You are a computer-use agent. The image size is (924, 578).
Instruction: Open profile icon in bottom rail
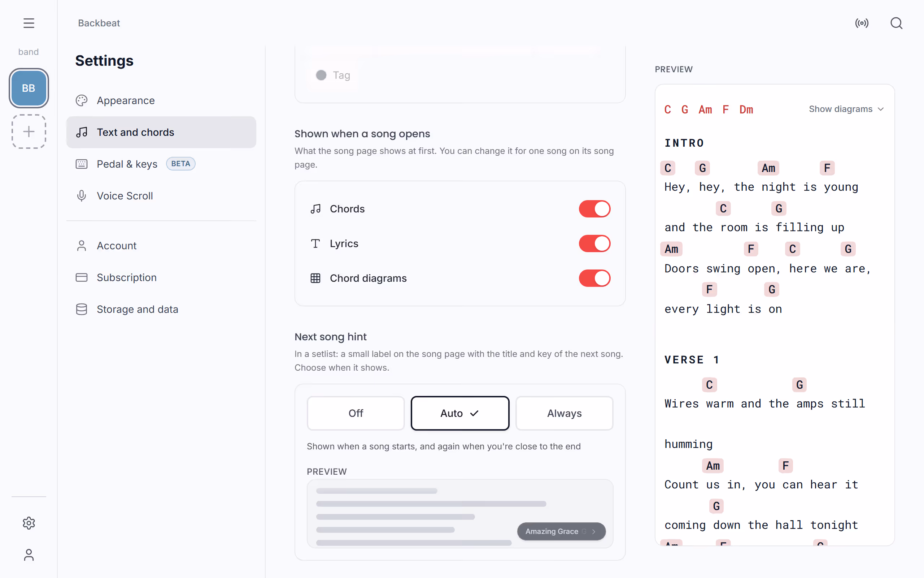tap(29, 555)
